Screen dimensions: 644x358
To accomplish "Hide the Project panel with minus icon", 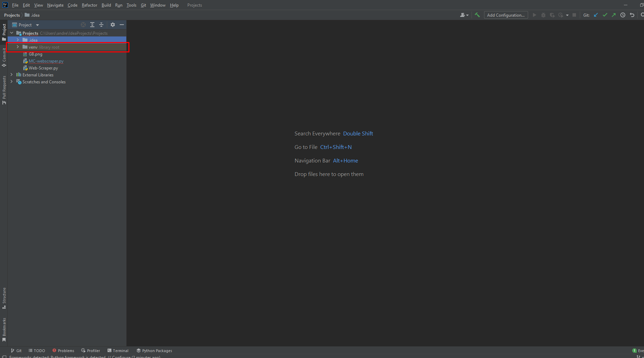I will point(122,25).
